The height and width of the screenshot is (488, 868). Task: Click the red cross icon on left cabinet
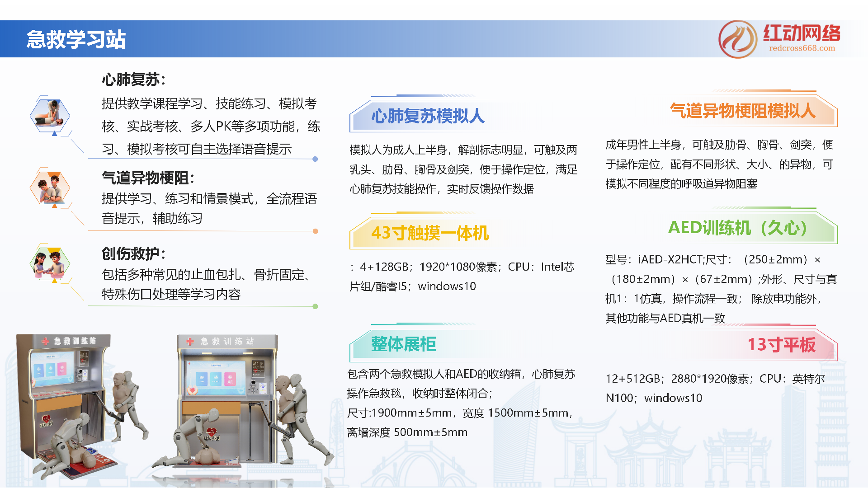[x=45, y=342]
